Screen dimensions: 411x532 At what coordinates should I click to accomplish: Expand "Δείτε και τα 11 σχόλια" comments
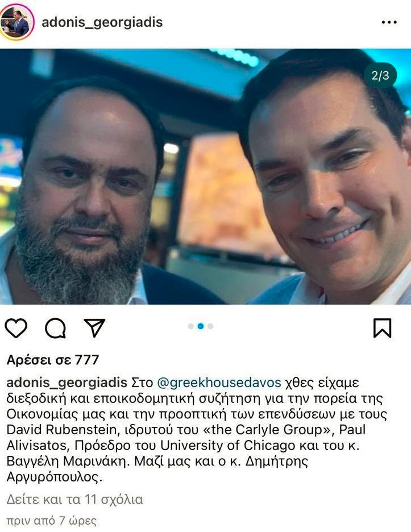(x=74, y=500)
